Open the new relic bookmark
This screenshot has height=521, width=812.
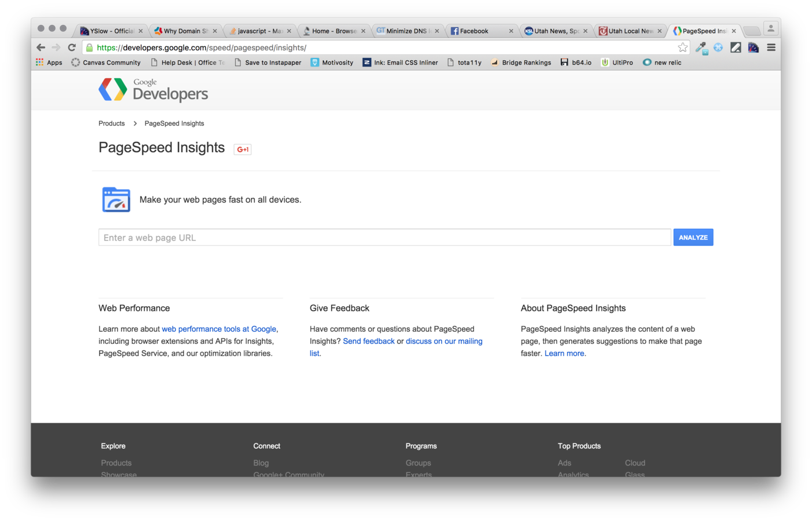tap(662, 63)
